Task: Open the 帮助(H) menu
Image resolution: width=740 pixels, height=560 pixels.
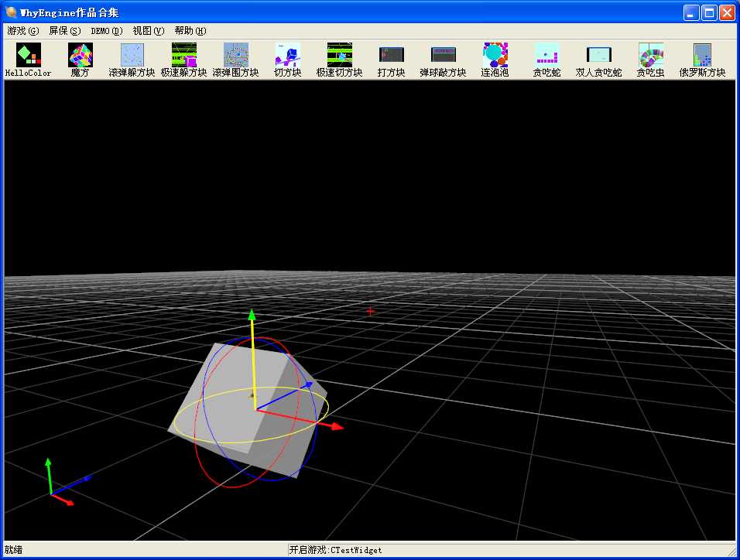Action: coord(190,31)
